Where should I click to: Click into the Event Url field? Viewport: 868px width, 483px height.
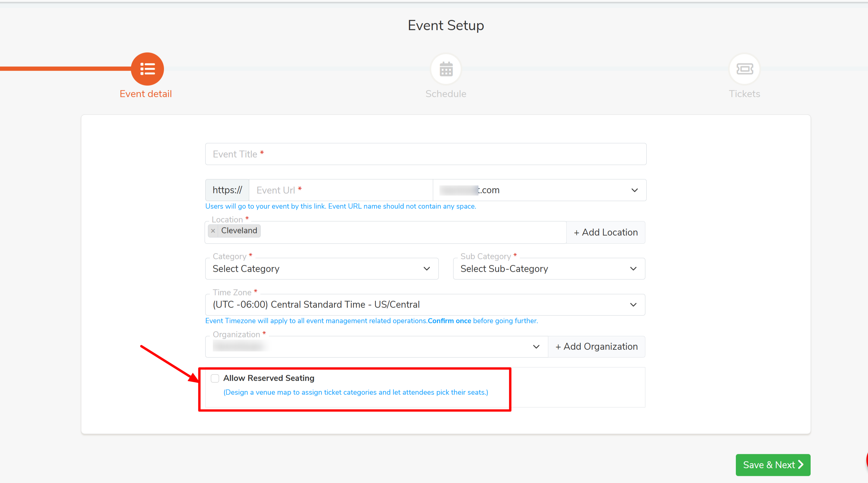point(340,190)
